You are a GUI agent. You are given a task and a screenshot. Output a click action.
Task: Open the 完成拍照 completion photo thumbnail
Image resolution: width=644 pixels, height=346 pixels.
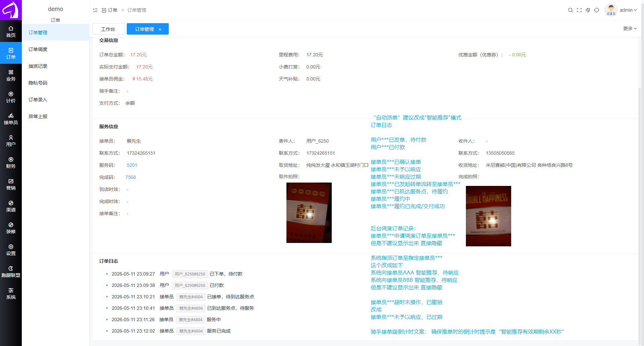tap(488, 216)
